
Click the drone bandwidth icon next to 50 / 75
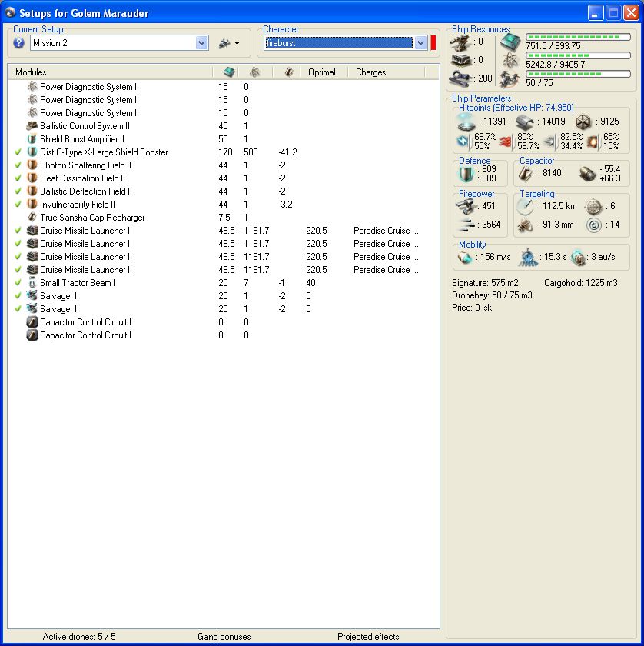click(x=510, y=79)
